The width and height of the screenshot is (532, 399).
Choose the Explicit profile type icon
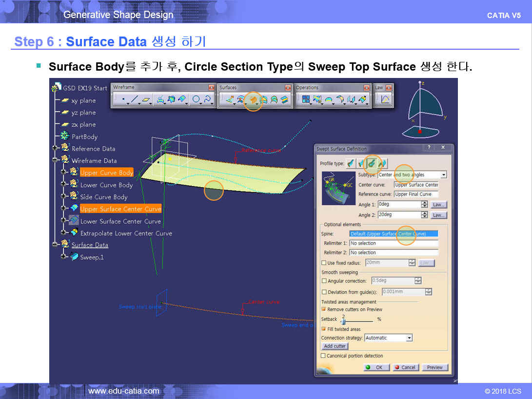point(351,163)
